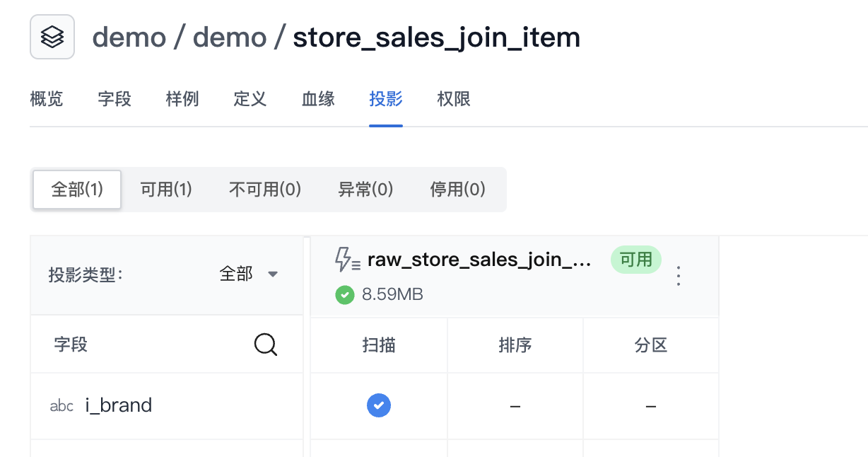
Task: Click the lightning raw projection icon
Action: (347, 260)
